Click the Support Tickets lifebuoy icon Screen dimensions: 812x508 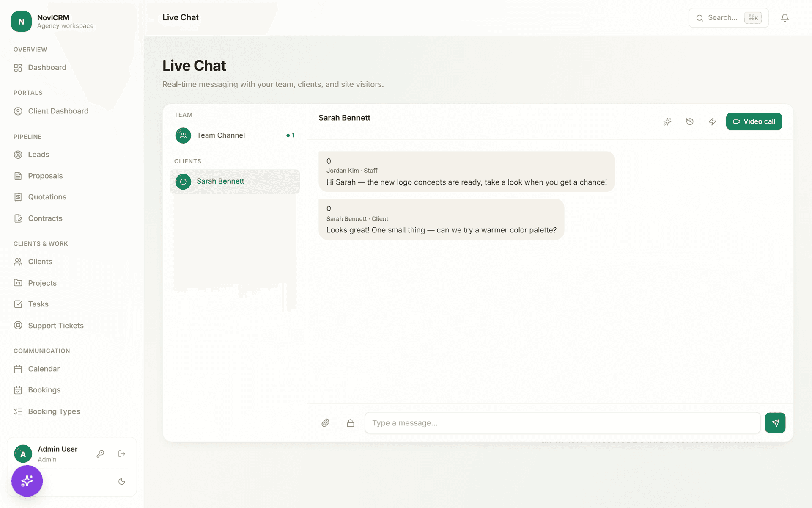tap(18, 326)
